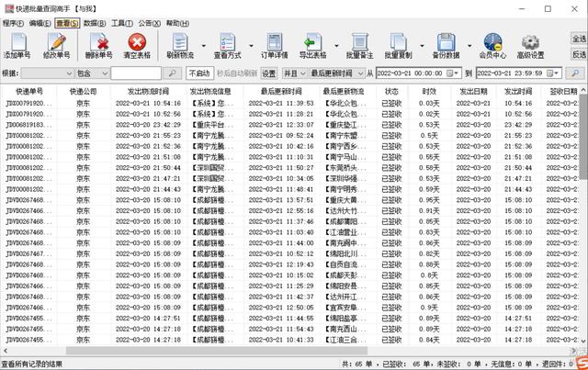Expand the 刷新物流 dropdown arrow
The image size is (588, 370).
(204, 46)
